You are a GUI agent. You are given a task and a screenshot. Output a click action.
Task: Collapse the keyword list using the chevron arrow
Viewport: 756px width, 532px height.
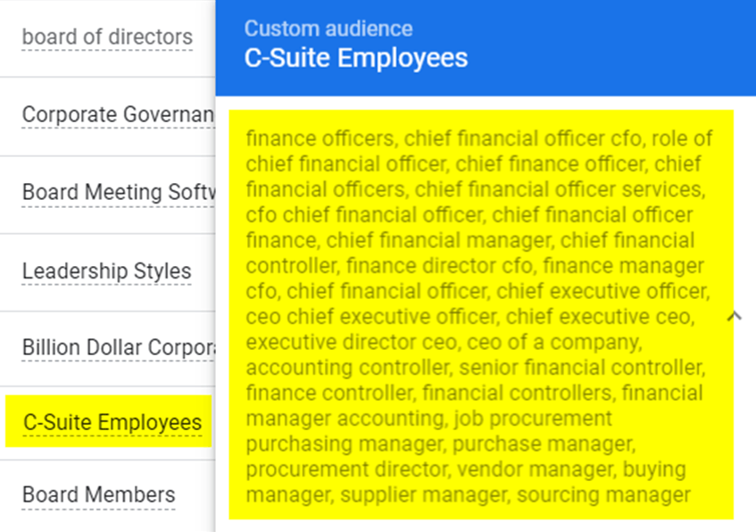pos(735,316)
